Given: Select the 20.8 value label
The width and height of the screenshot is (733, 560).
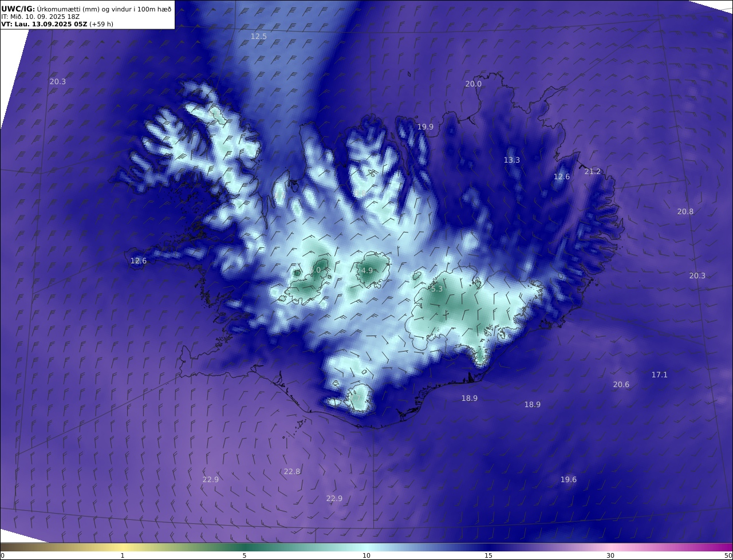Looking at the screenshot, I should point(685,211).
